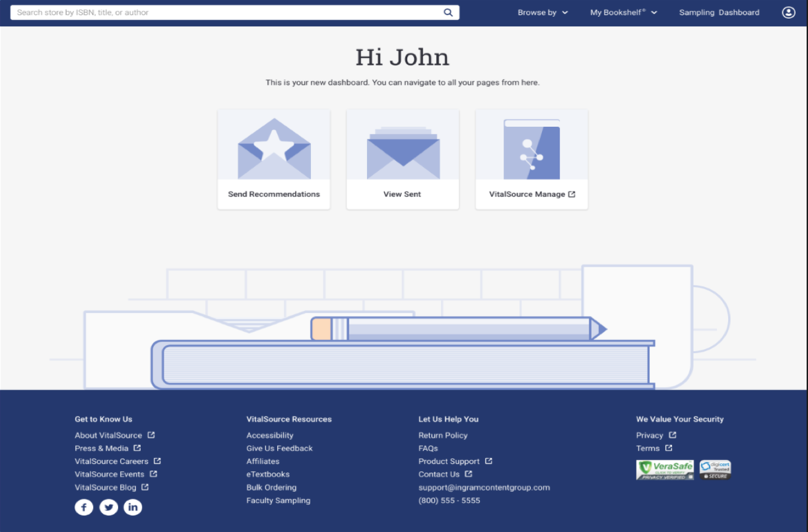Visit the Facebook icon in the footer
This screenshot has width=808, height=532.
click(84, 507)
